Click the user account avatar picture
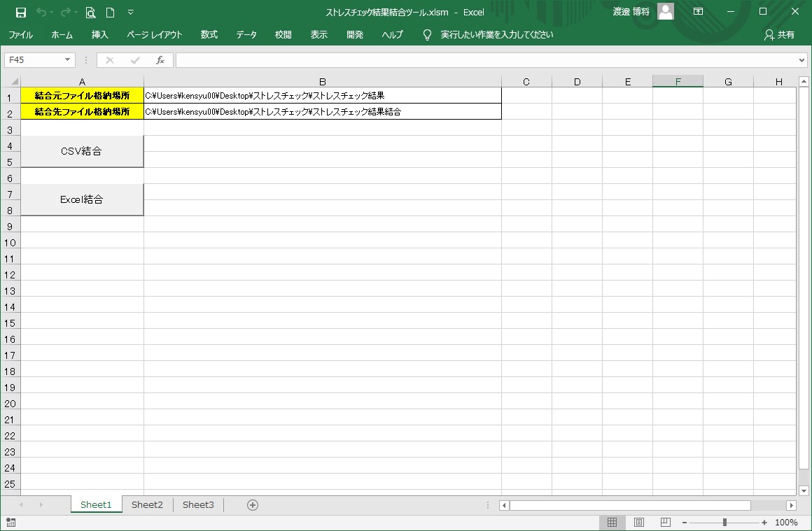812x531 pixels. click(666, 11)
